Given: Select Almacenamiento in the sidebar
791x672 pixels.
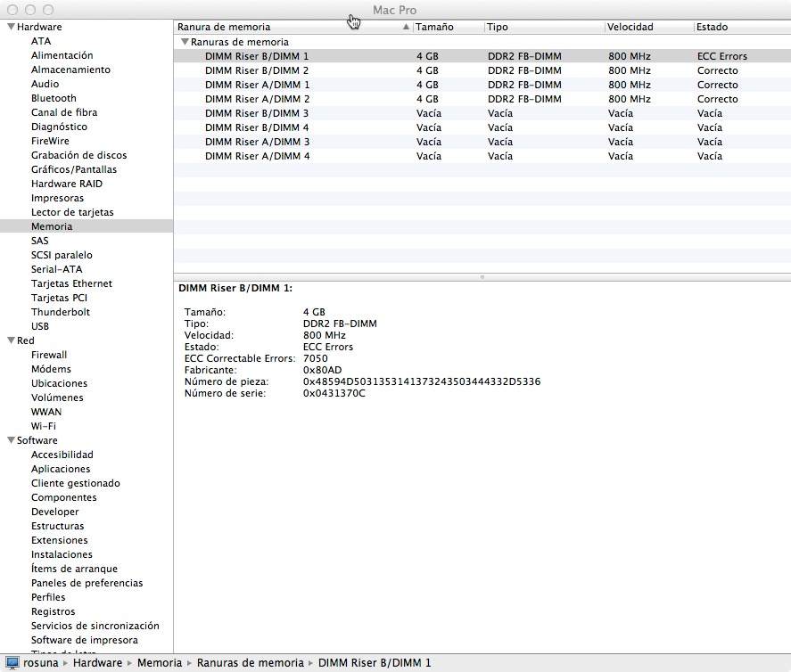Looking at the screenshot, I should [70, 70].
